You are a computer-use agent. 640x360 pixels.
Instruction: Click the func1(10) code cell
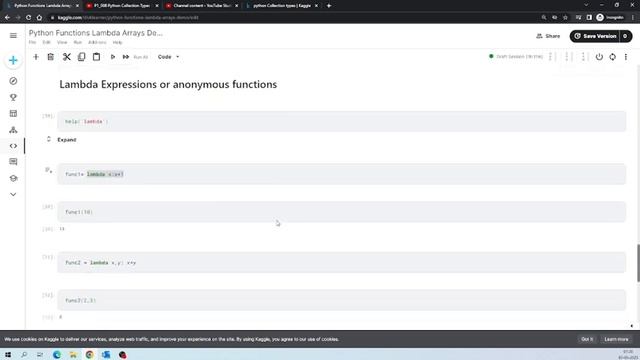point(342,212)
